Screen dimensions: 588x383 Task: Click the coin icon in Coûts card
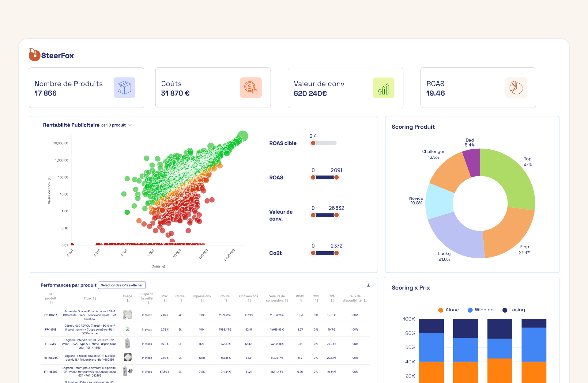tap(251, 88)
